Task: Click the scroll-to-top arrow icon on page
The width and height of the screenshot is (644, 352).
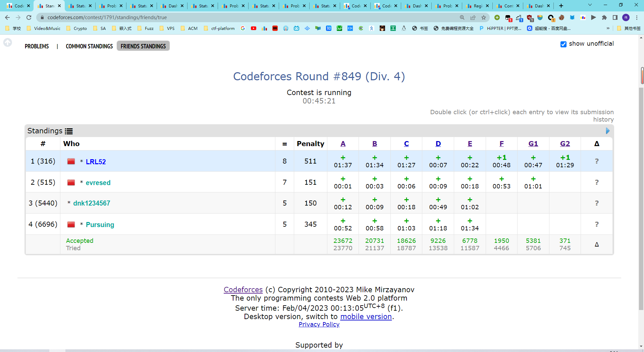Action: (x=8, y=43)
